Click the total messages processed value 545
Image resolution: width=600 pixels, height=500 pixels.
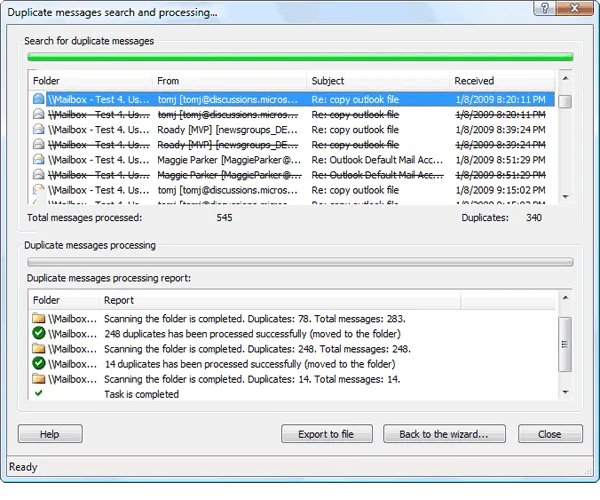224,218
